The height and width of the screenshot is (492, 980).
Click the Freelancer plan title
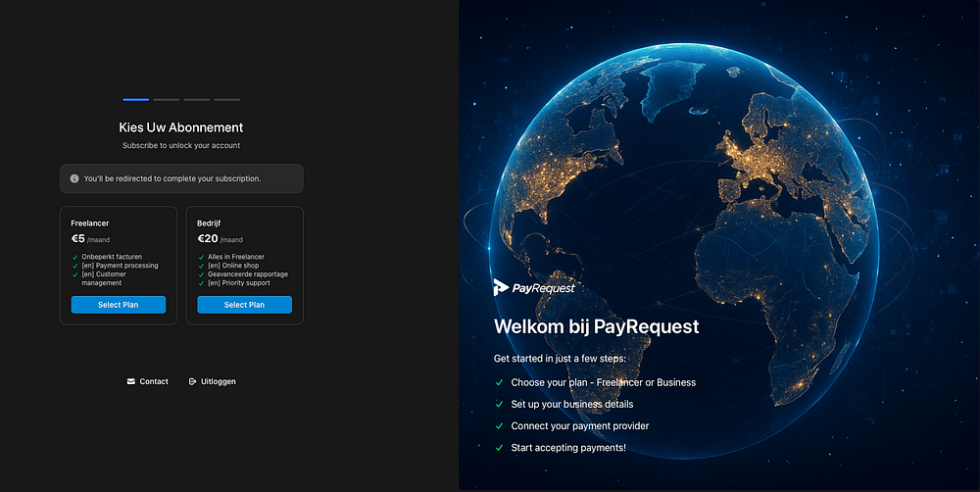click(90, 223)
